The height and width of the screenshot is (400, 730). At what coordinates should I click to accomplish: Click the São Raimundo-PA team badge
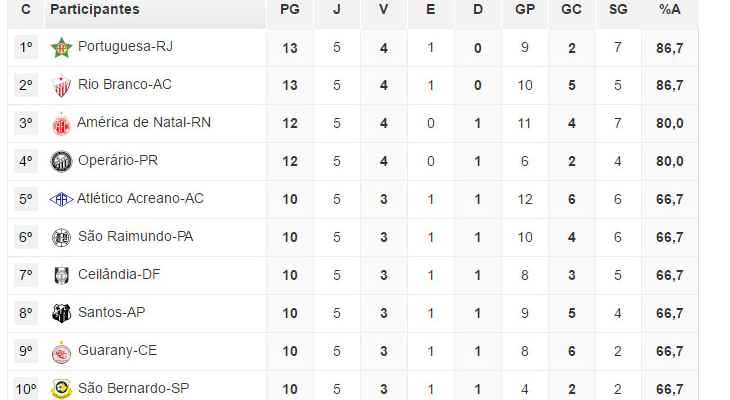click(62, 237)
